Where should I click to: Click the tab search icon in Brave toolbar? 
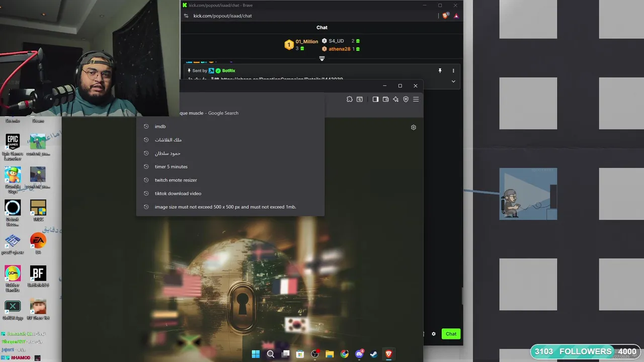coord(360,100)
